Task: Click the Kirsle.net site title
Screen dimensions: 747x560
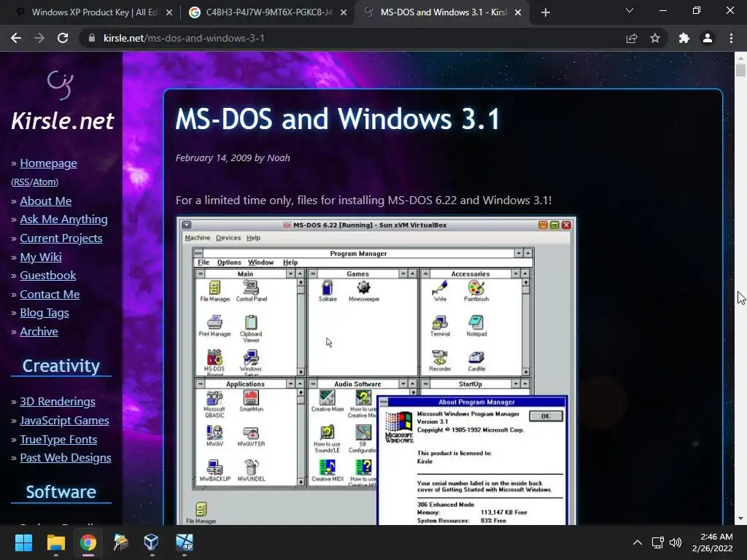Action: (x=63, y=120)
